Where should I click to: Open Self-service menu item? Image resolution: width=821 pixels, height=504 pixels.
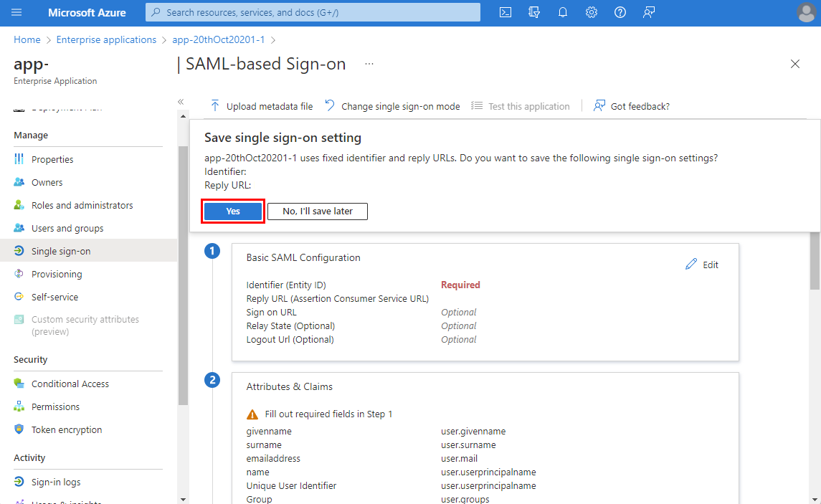[54, 297]
